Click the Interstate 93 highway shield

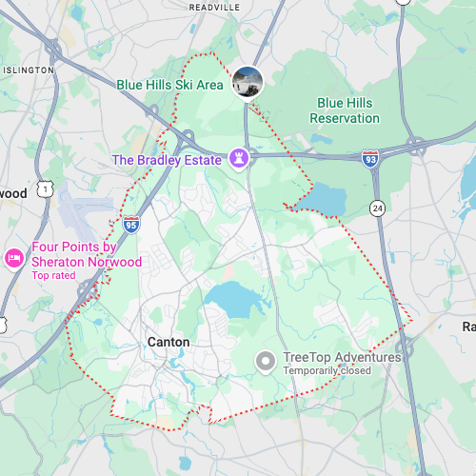pyautogui.click(x=370, y=159)
